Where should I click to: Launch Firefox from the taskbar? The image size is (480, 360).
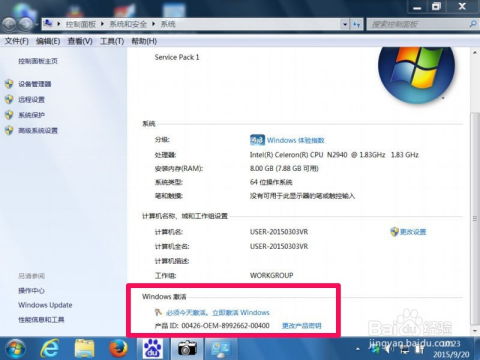[x=118, y=349]
